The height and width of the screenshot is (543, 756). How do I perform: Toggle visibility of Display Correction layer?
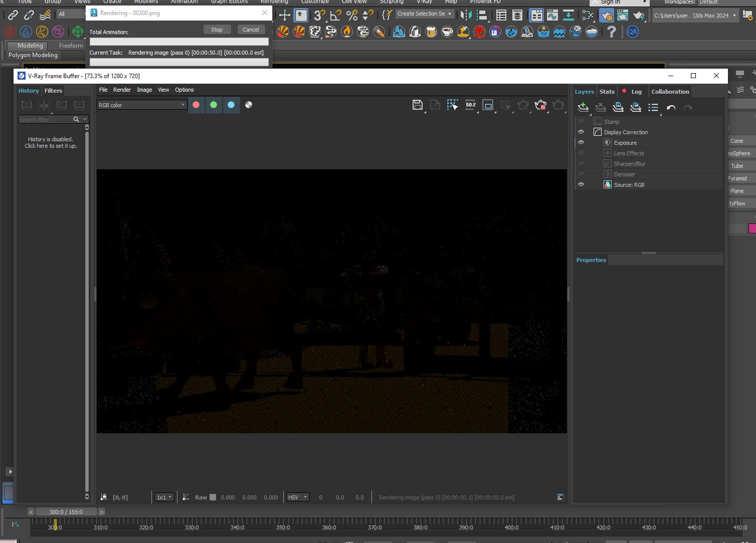[581, 132]
